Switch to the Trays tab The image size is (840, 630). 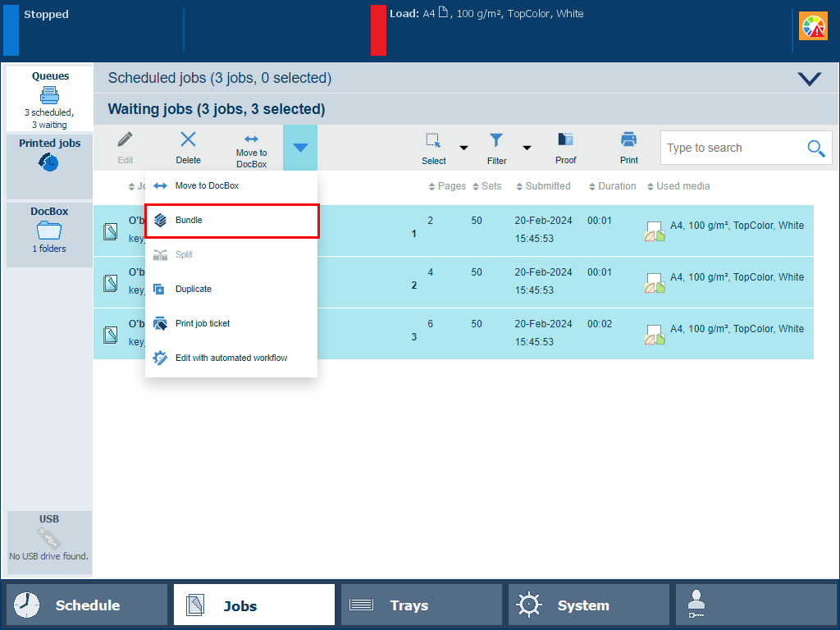(421, 605)
